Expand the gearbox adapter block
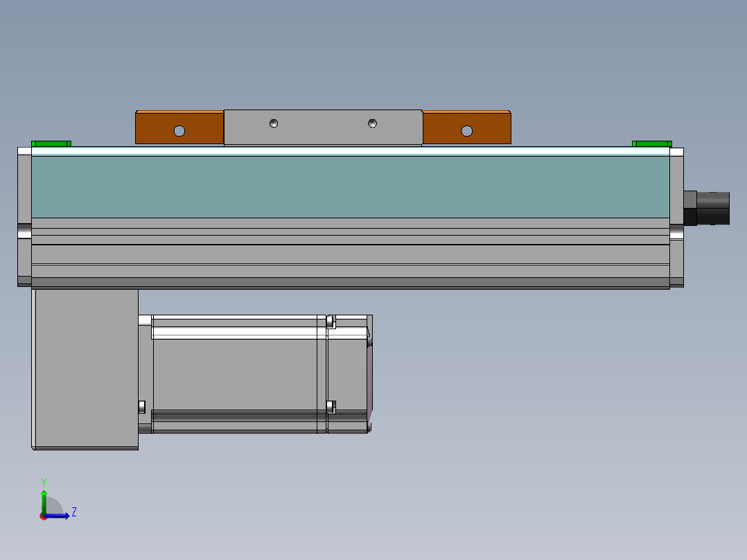This screenshot has width=747, height=560. 83,367
